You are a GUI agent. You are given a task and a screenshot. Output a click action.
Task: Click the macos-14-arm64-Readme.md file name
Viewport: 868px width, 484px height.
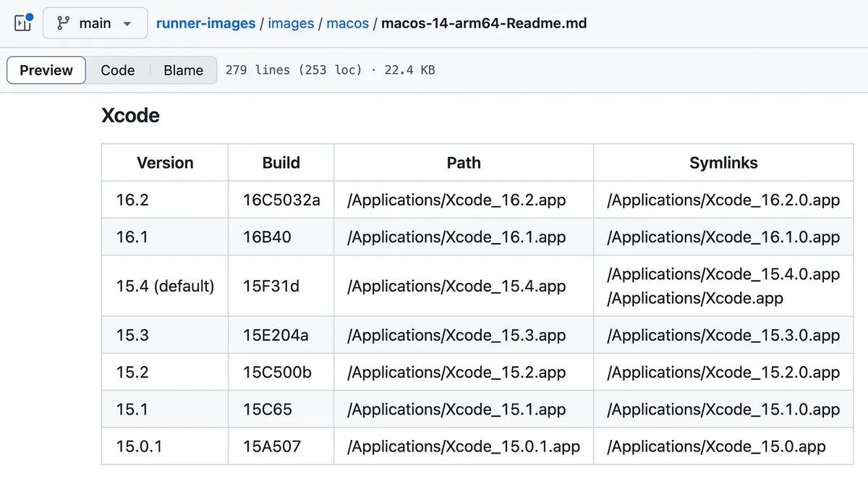tap(484, 23)
